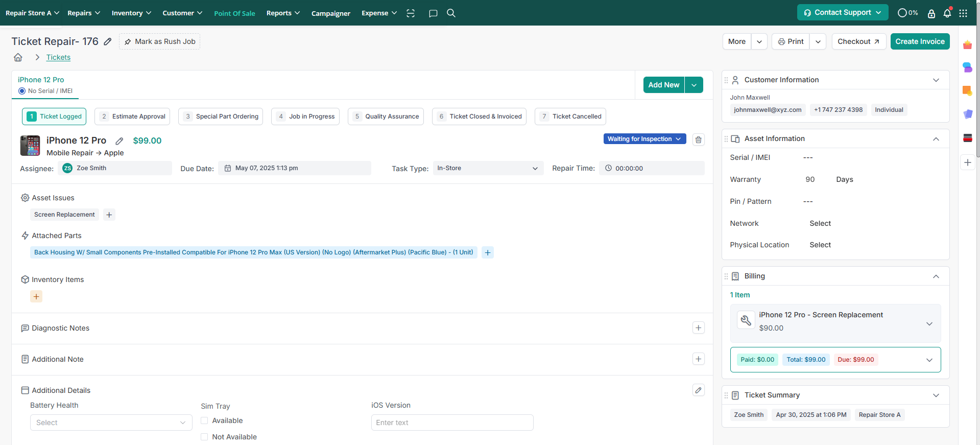Add a diagnostic note plus icon
The height and width of the screenshot is (445, 980).
click(699, 328)
